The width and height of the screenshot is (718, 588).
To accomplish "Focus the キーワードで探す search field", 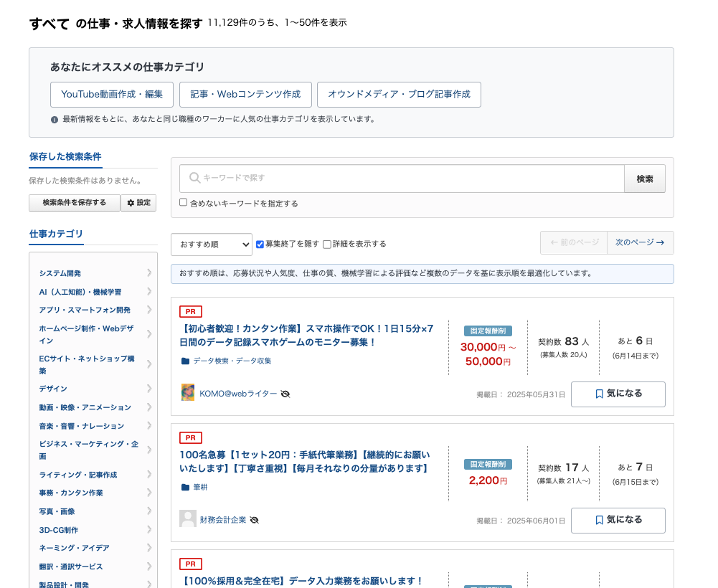I will tap(402, 179).
